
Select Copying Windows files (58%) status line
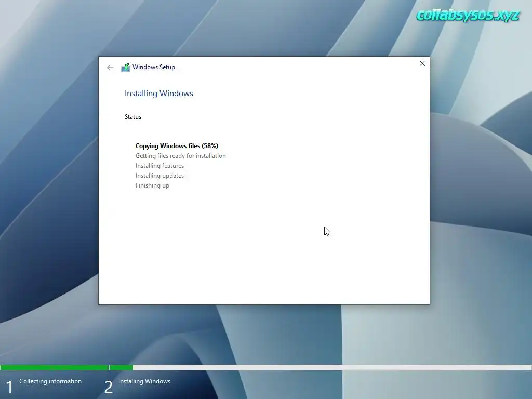[x=177, y=146]
